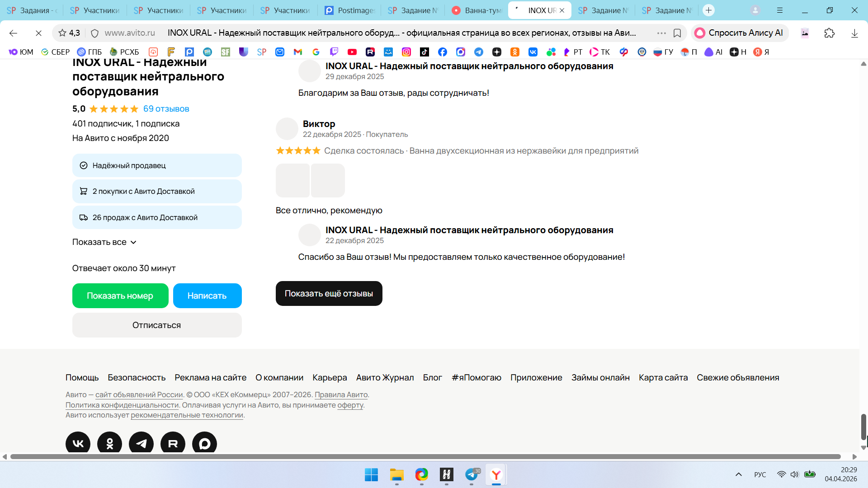Click 'Показать ещё отзывы' button
The image size is (868, 488).
[329, 293]
